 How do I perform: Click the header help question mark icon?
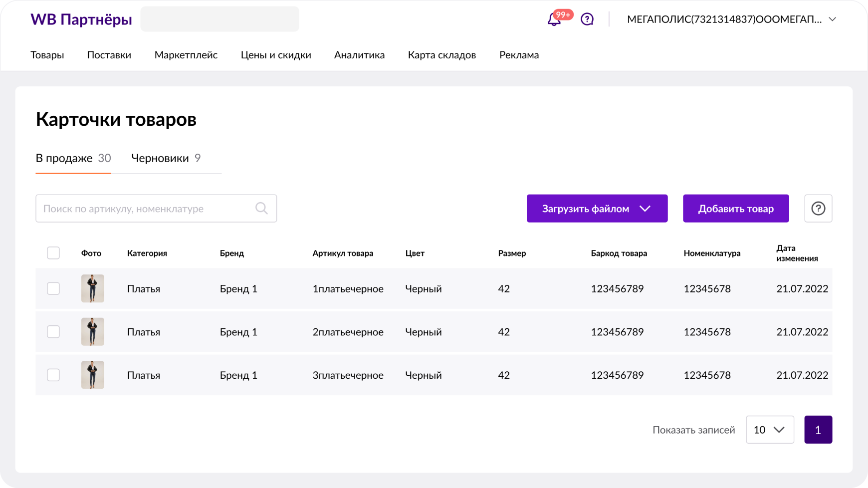(587, 19)
